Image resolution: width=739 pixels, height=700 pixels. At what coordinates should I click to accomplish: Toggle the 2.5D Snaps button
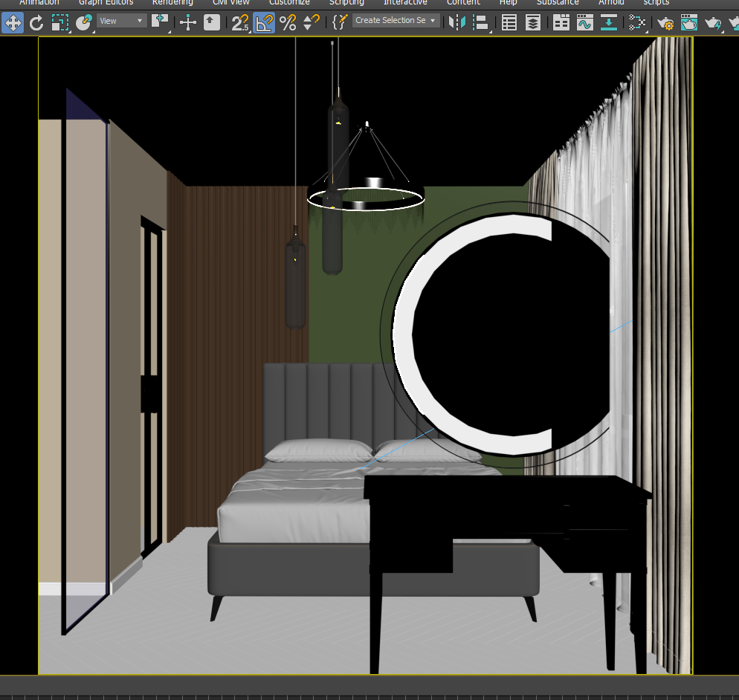point(240,22)
